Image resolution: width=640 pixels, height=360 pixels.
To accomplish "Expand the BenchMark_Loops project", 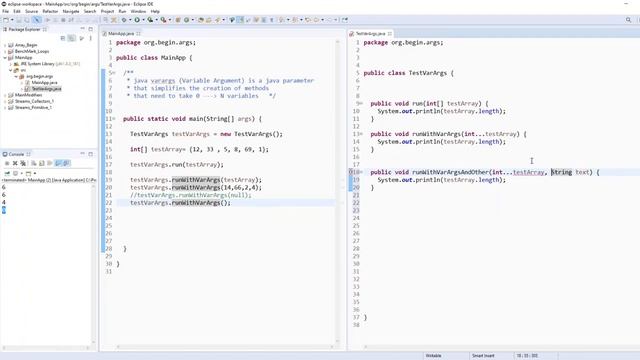I will click(x=5, y=51).
